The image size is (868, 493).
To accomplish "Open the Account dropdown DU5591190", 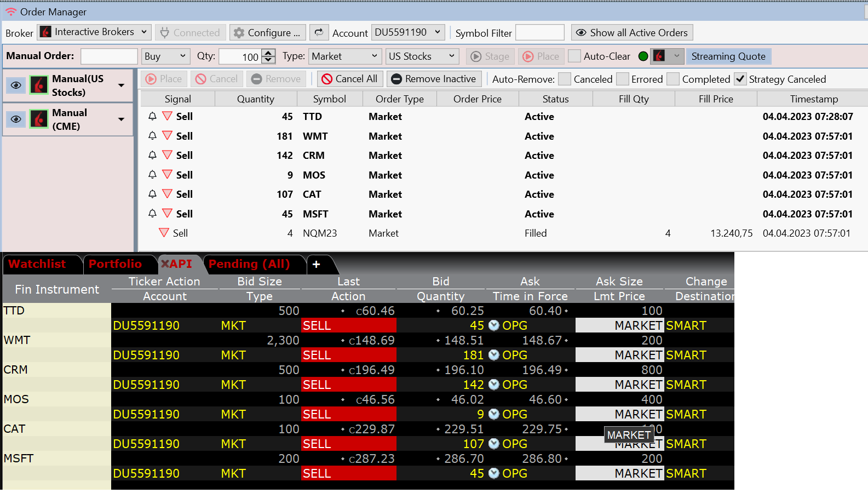I will [x=407, y=32].
